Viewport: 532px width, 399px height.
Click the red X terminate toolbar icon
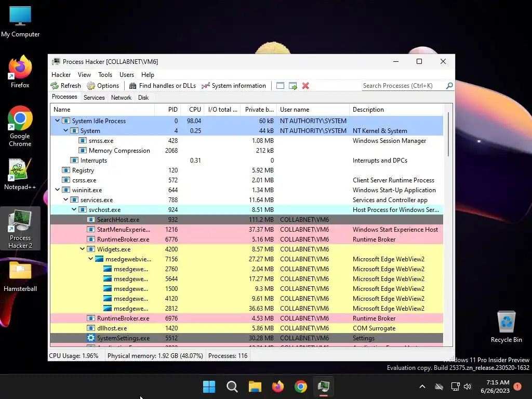pyautogui.click(x=305, y=86)
